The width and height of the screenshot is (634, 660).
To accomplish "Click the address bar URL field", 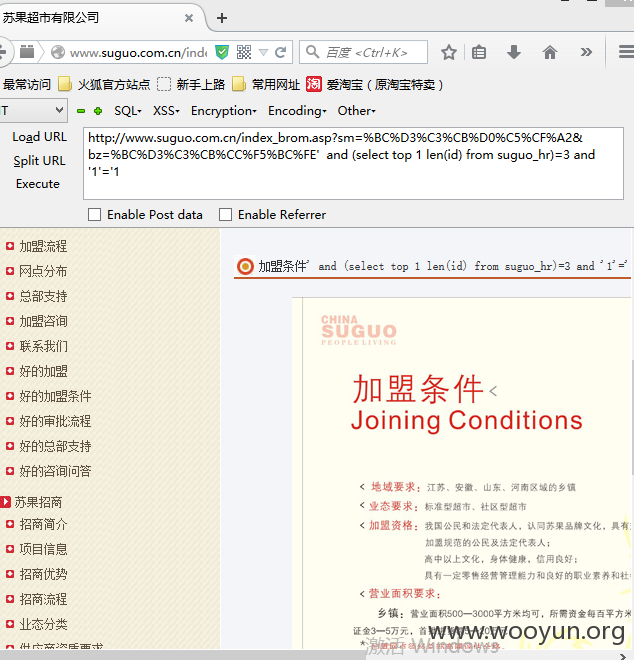I will pyautogui.click(x=139, y=53).
